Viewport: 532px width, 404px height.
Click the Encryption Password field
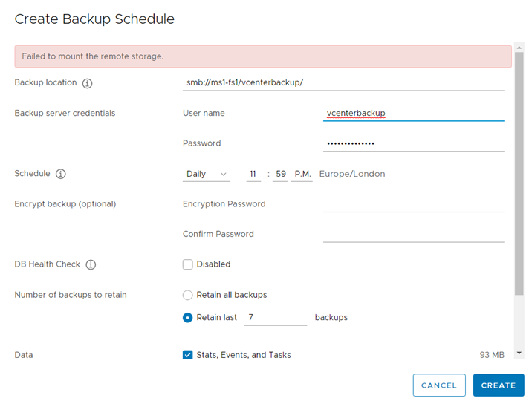point(414,204)
